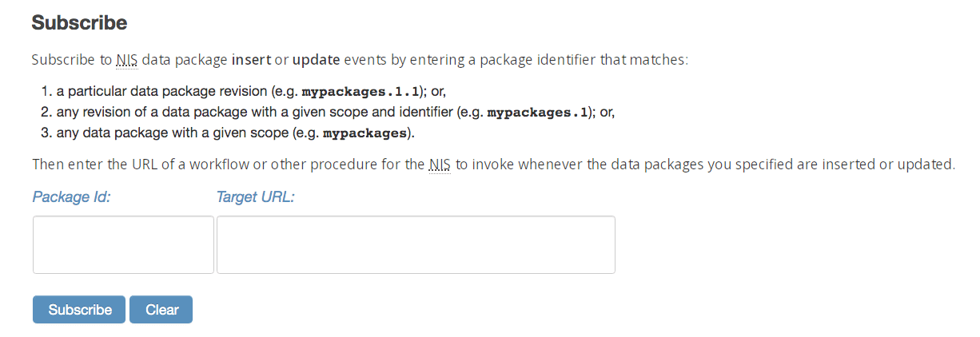Image resolution: width=980 pixels, height=337 pixels.
Task: Click the Subscribe page heading
Action: 79,23
